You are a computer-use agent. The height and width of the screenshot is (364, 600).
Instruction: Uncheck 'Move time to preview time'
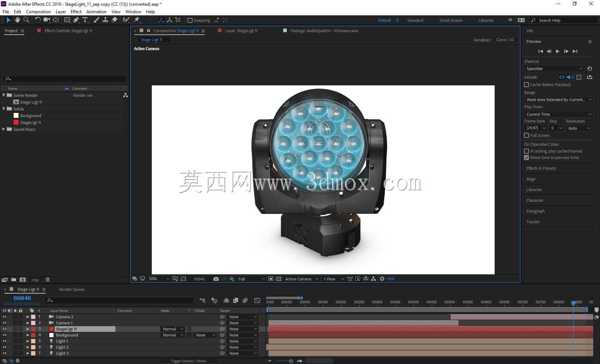[x=526, y=158]
